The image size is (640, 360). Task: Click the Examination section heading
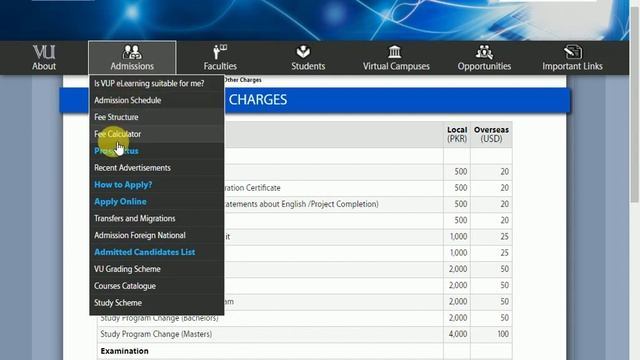click(x=124, y=351)
